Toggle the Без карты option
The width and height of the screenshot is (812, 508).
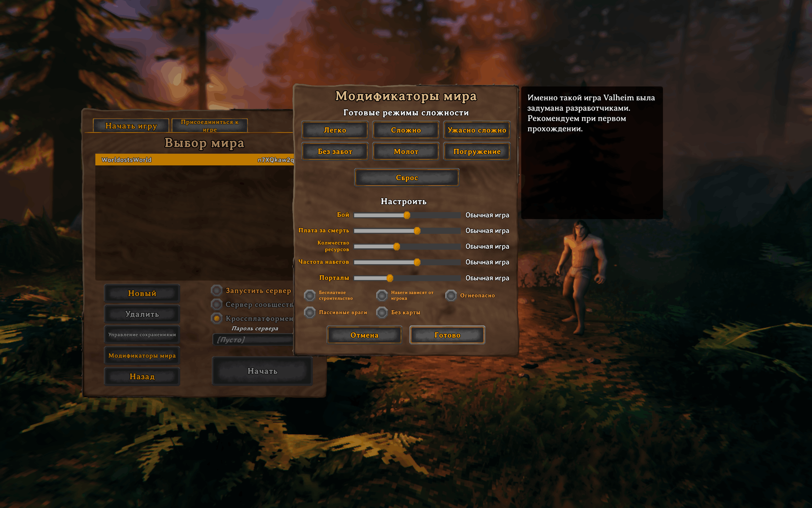(x=382, y=313)
